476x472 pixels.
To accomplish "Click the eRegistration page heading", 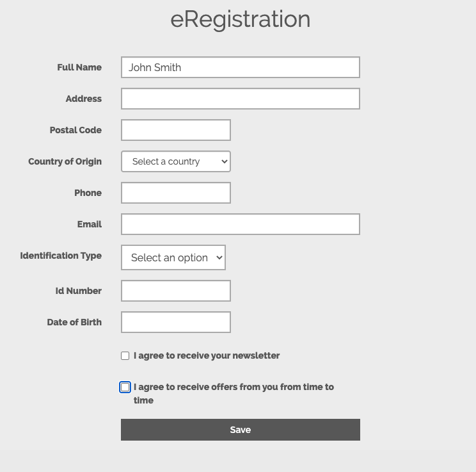I will [x=241, y=19].
